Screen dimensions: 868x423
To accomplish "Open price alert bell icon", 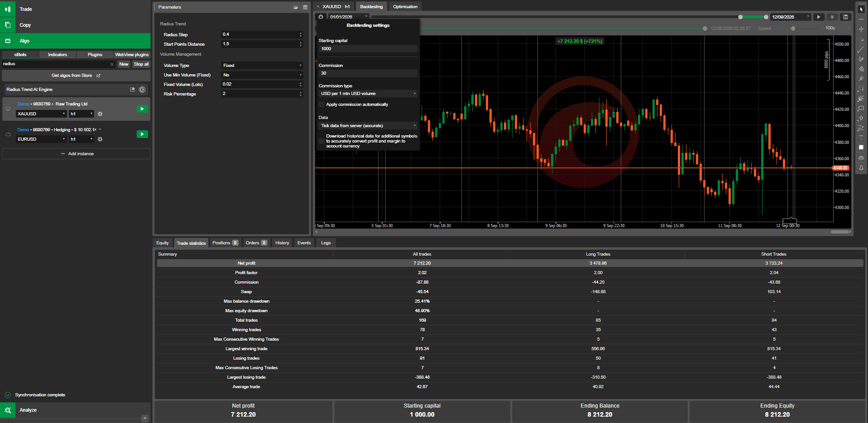I will tap(861, 168).
